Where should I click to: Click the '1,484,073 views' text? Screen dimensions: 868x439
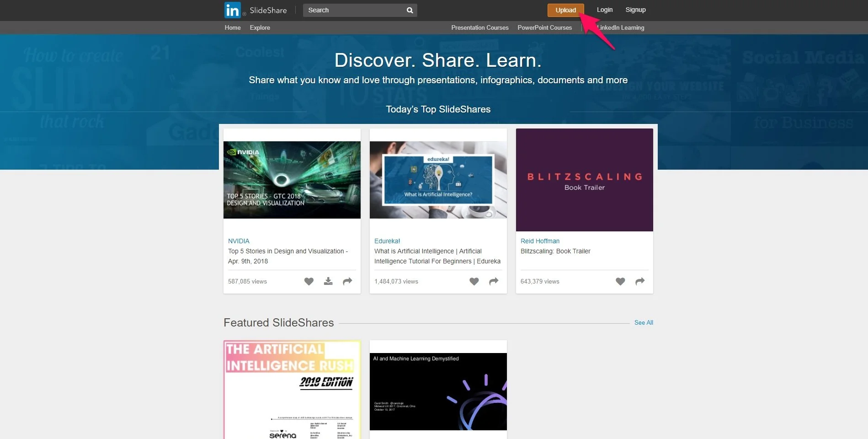click(x=396, y=281)
